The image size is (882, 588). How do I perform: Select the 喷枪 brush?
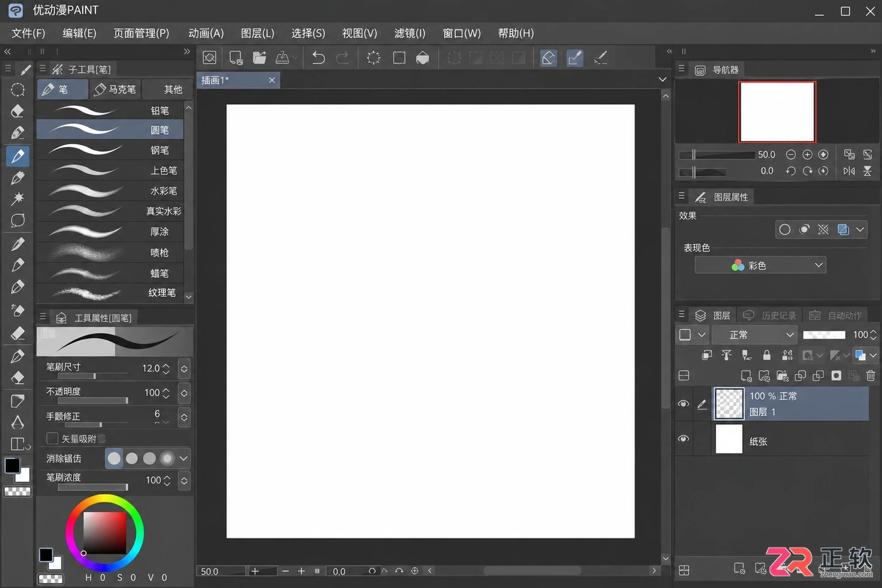pyautogui.click(x=110, y=252)
